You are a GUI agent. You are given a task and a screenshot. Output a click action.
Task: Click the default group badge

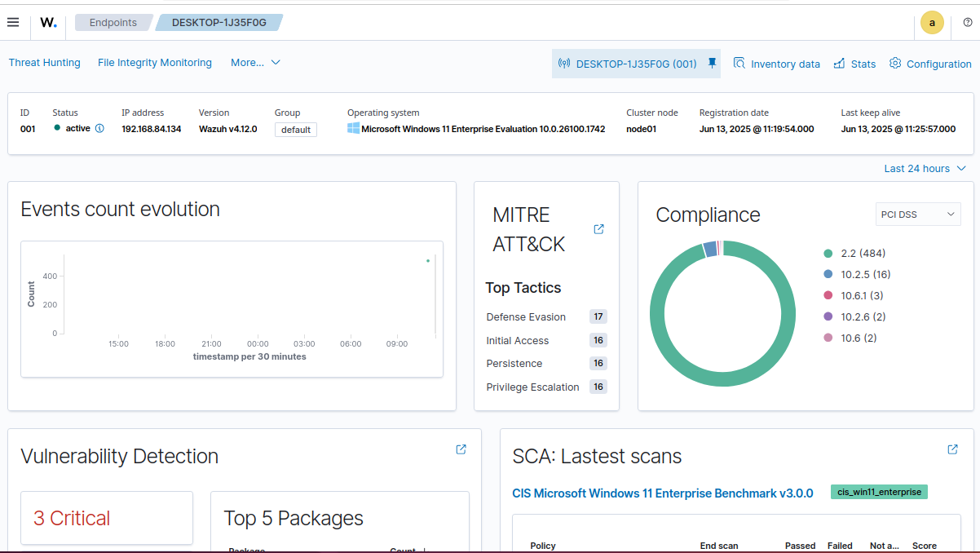click(x=296, y=130)
